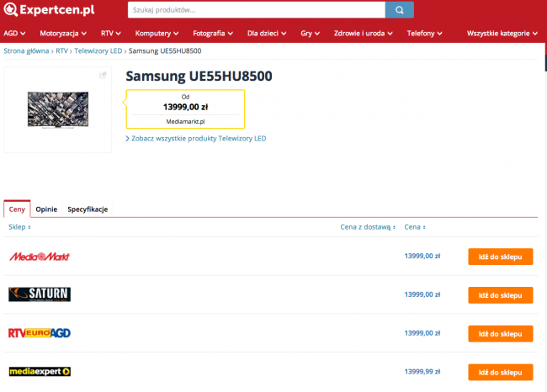Click the yellow best price box
The image size is (547, 392).
pyautogui.click(x=185, y=109)
